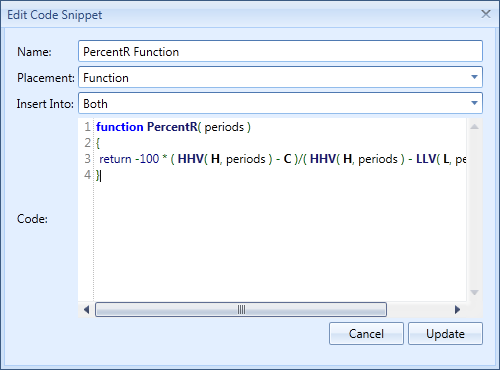Click into the Name field with PercentR Function
This screenshot has height=370, width=500.
pyautogui.click(x=280, y=51)
